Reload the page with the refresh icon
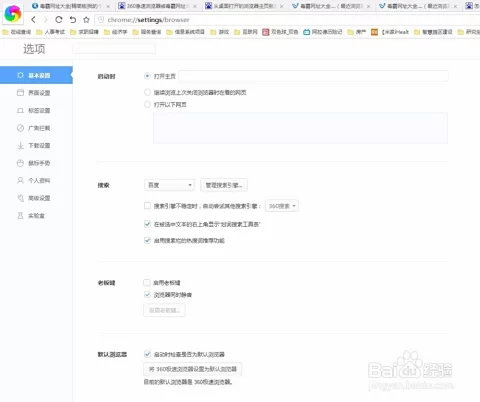 coord(59,20)
